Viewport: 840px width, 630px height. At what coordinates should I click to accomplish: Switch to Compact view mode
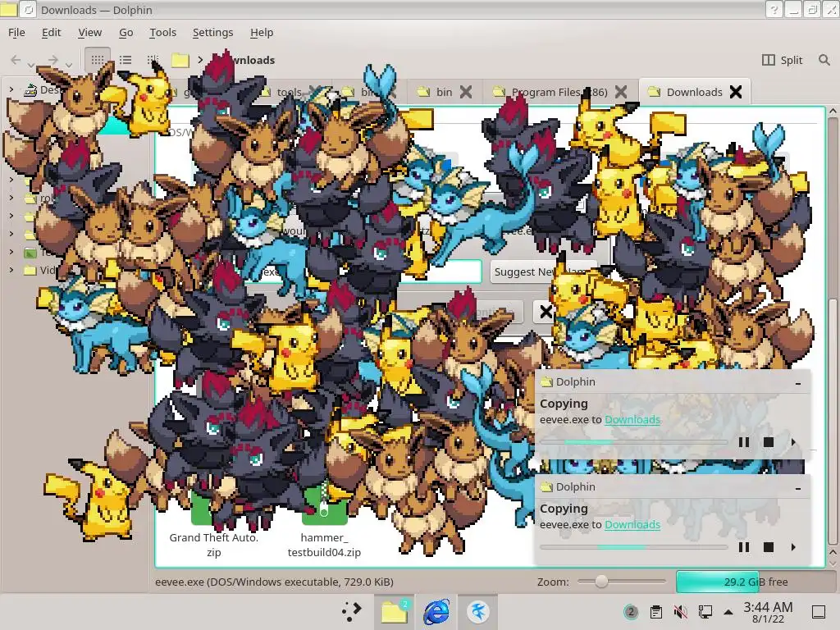(x=126, y=60)
